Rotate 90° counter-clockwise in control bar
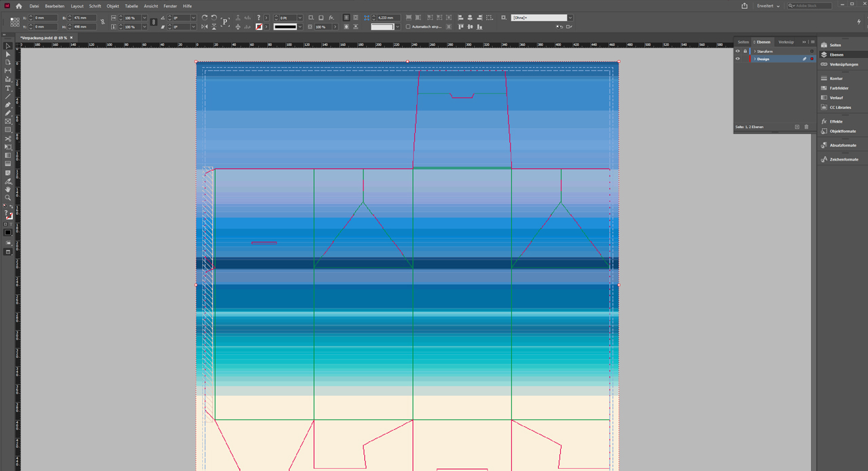The width and height of the screenshot is (868, 471). [x=214, y=18]
